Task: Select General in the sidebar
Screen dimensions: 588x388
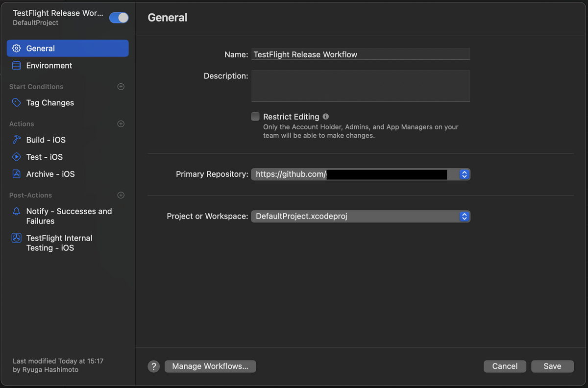Action: pos(68,48)
